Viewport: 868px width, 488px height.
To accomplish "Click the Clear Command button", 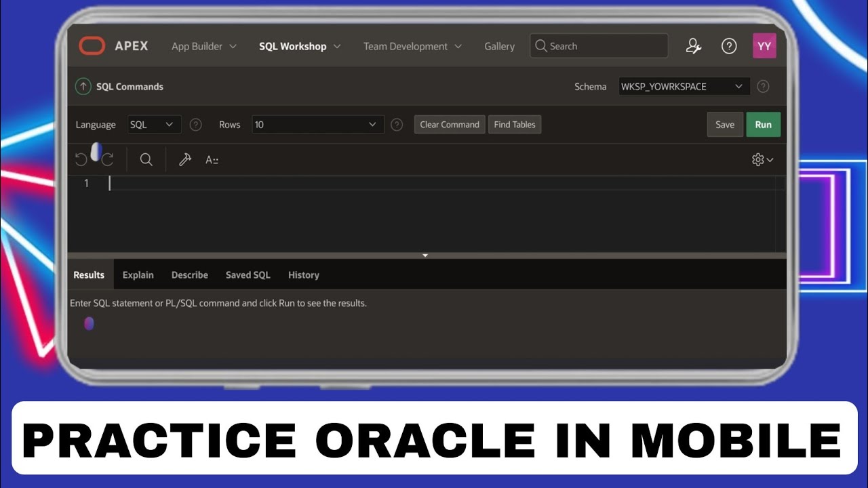I will click(x=450, y=125).
